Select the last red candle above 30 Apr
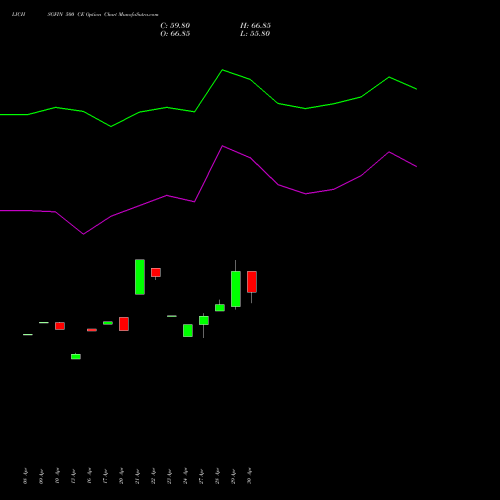The image size is (500, 500). pyautogui.click(x=252, y=282)
